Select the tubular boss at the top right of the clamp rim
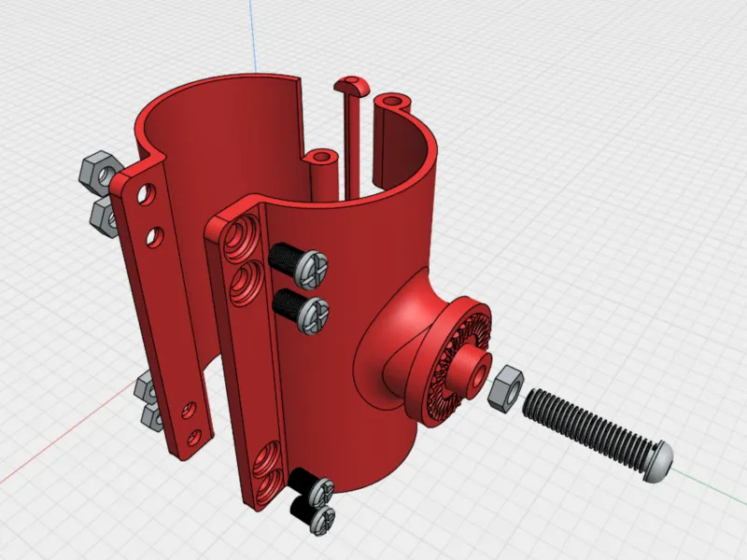This screenshot has width=747, height=560. (x=392, y=102)
